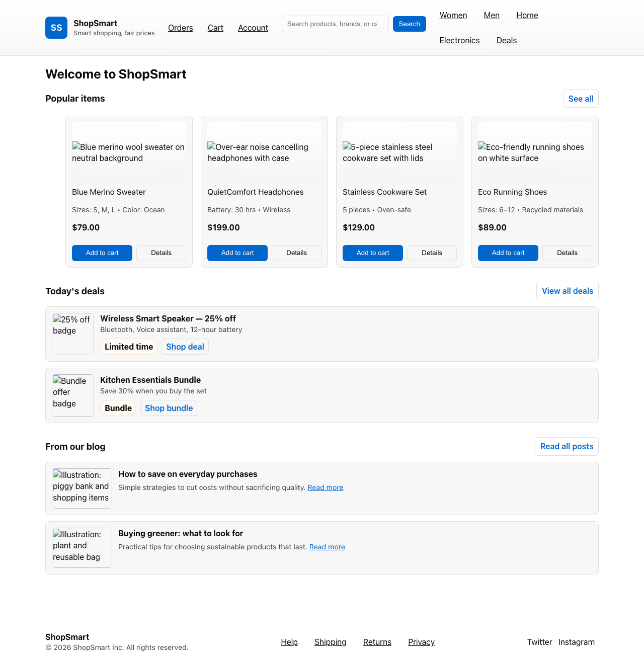
Task: Click the piggy bank blog illustration
Action: click(x=82, y=488)
